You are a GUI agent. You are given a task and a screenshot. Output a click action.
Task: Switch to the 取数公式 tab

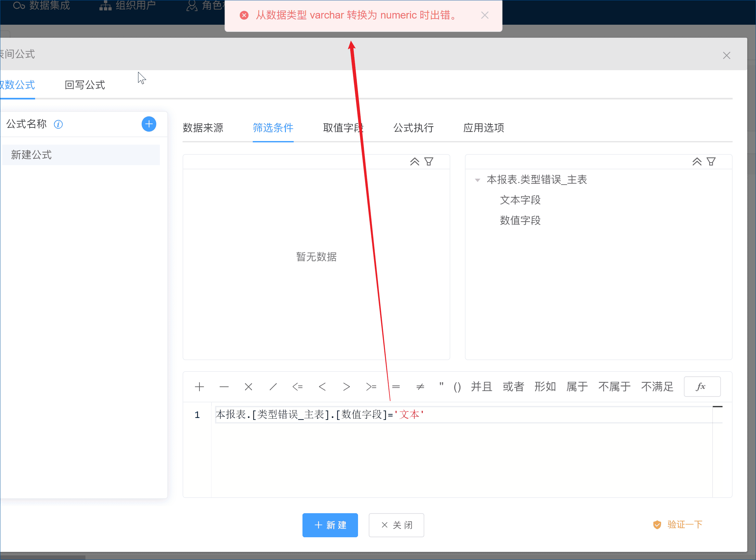coord(17,85)
